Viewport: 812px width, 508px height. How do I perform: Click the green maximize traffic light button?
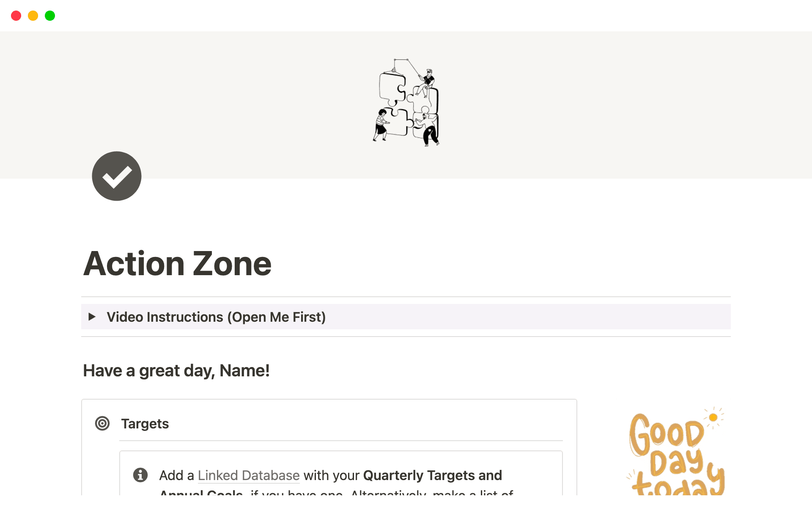(49, 15)
